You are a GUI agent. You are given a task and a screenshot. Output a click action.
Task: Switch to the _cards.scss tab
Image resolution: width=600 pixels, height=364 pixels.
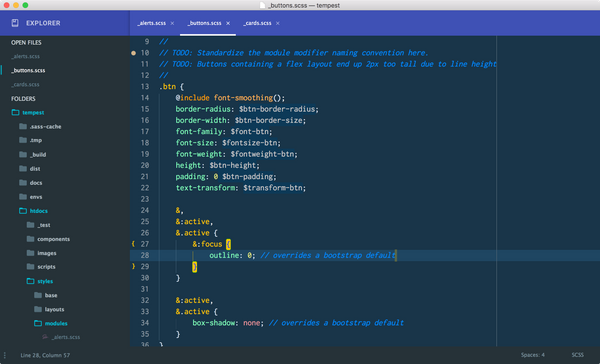pos(258,23)
